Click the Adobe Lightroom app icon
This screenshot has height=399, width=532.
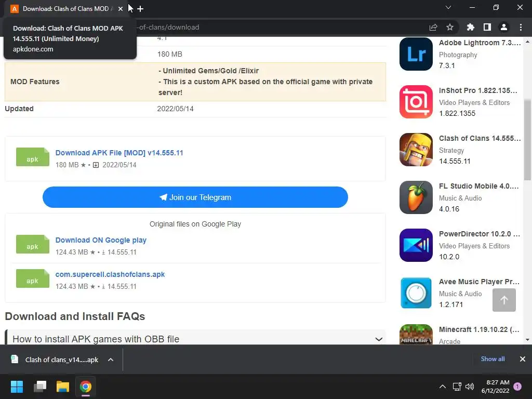tap(416, 54)
